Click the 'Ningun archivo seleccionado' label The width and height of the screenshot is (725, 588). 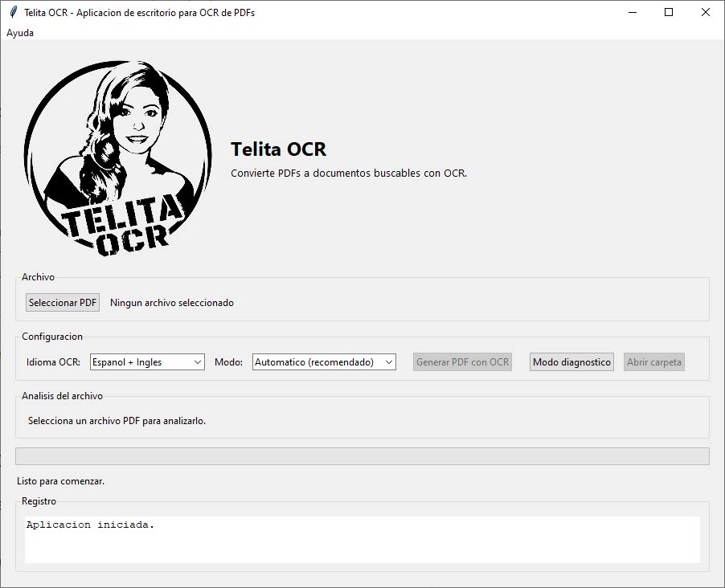pyautogui.click(x=172, y=303)
